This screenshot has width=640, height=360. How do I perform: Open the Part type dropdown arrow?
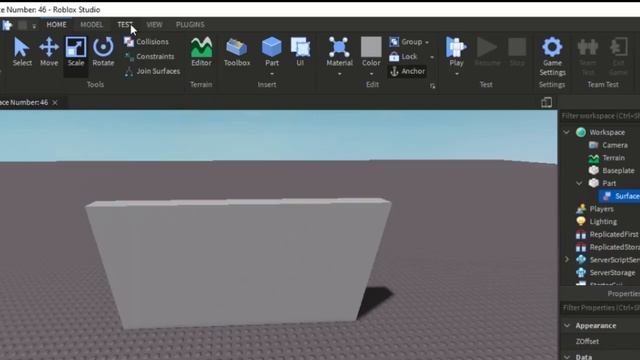pos(272,74)
